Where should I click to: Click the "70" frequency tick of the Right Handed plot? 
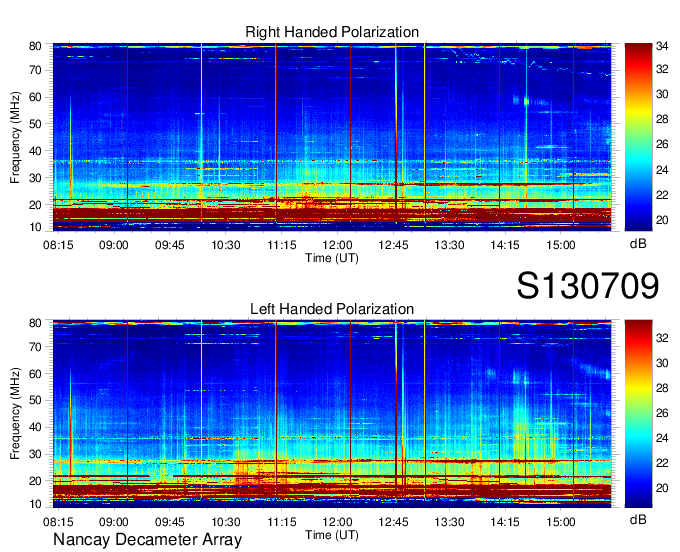click(x=35, y=70)
